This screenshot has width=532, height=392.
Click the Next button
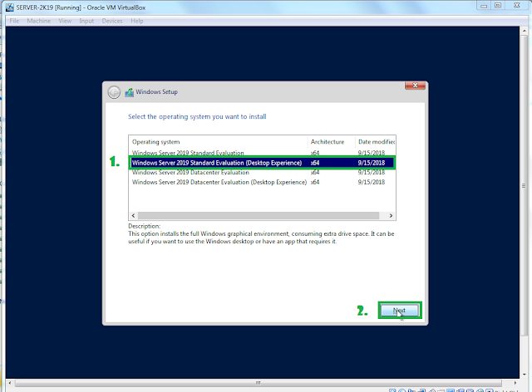click(x=400, y=311)
